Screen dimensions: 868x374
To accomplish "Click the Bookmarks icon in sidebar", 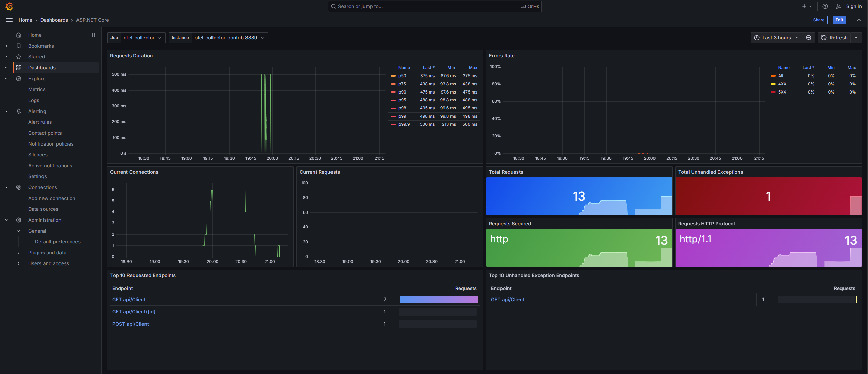I will [19, 46].
